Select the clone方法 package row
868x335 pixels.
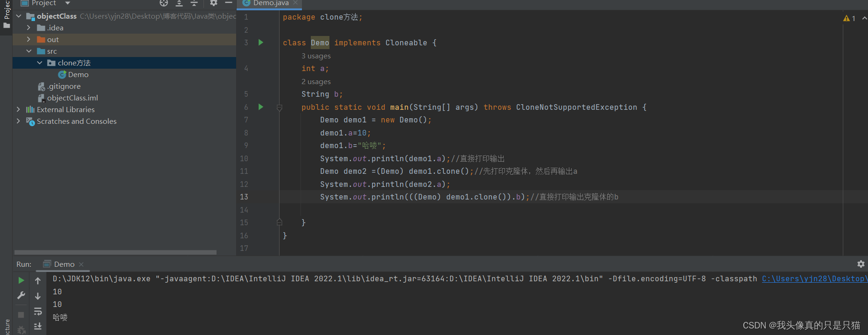tap(124, 63)
